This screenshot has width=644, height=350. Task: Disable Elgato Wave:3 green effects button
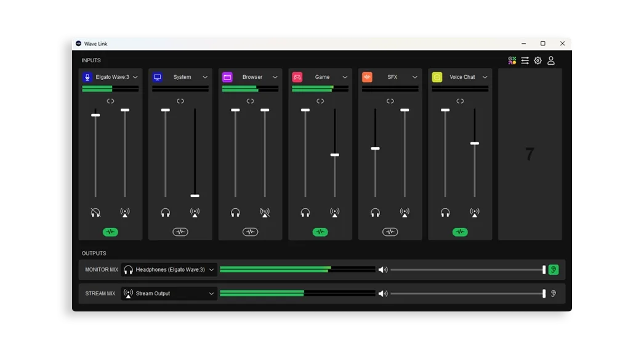pyautogui.click(x=110, y=232)
